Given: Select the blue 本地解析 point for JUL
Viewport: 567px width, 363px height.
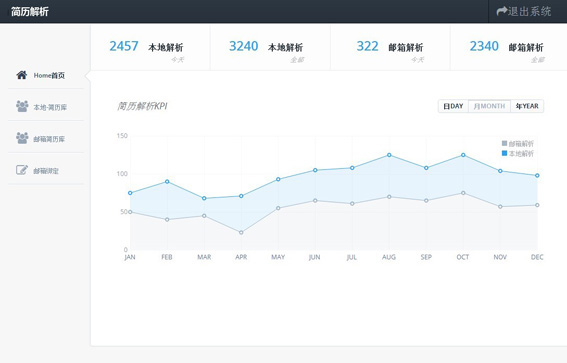Looking at the screenshot, I should pyautogui.click(x=352, y=168).
